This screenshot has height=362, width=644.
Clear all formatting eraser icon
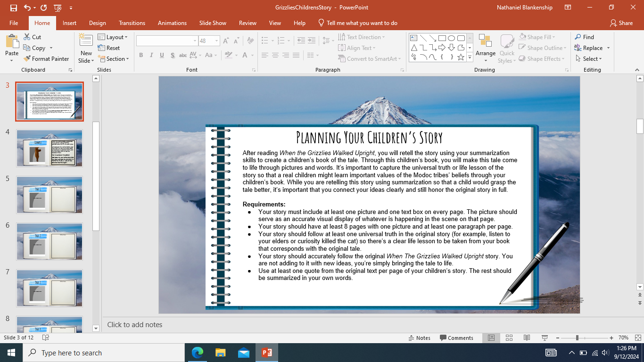[251, 41]
